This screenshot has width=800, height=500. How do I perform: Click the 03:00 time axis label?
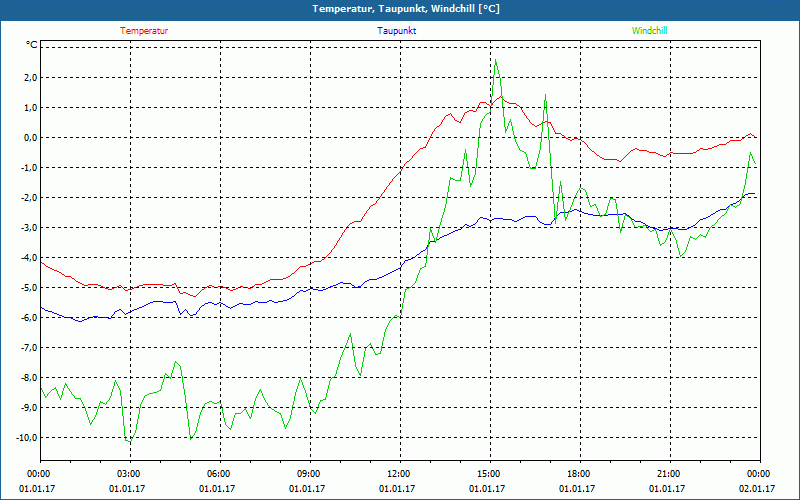click(x=131, y=474)
